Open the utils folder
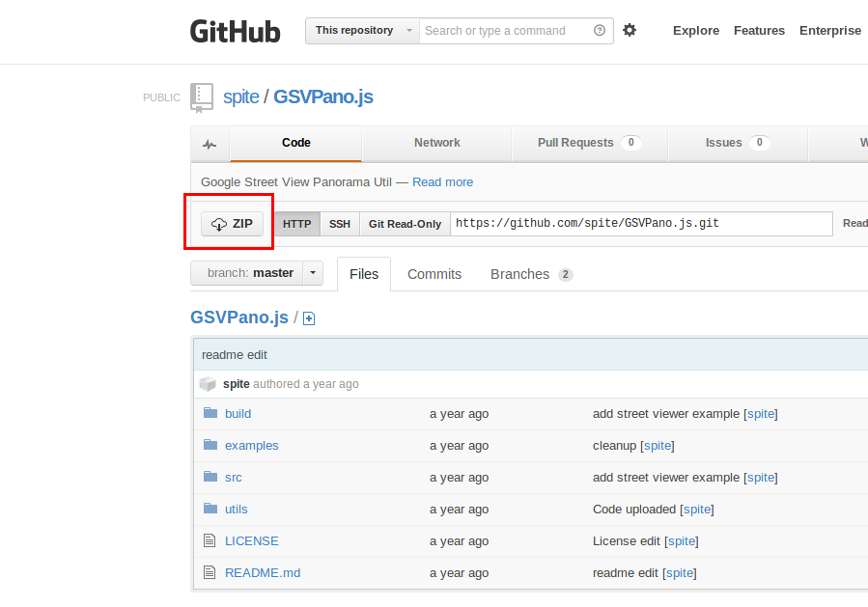 pos(236,510)
